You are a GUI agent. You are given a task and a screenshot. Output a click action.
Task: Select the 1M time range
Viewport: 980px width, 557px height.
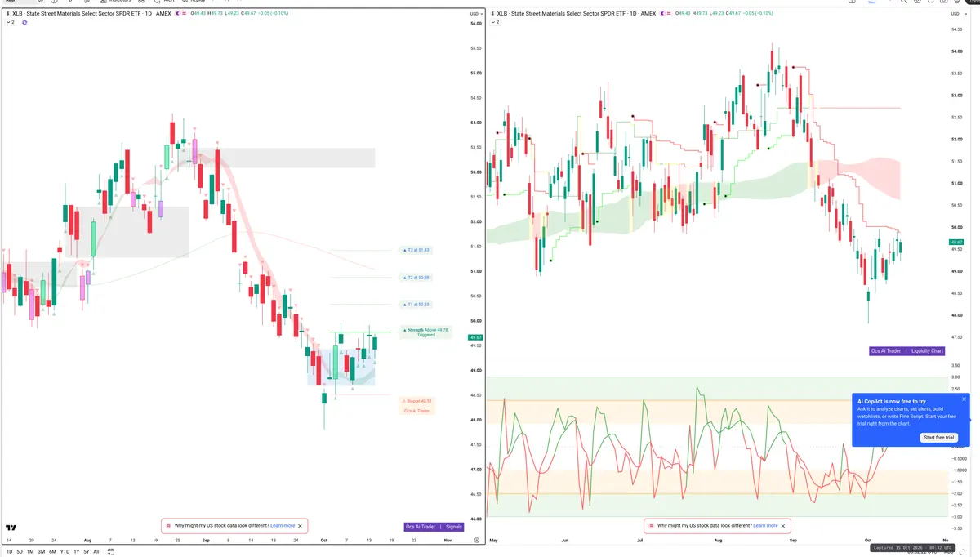30,552
